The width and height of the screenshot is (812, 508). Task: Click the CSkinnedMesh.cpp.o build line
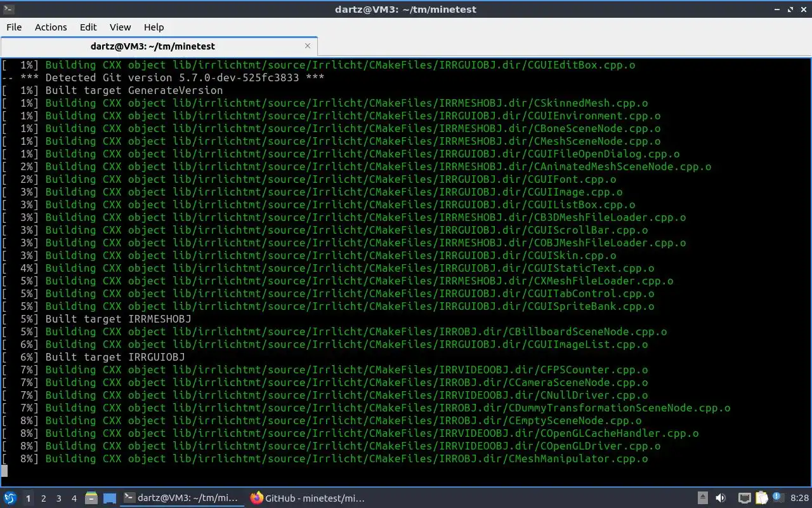325,103
